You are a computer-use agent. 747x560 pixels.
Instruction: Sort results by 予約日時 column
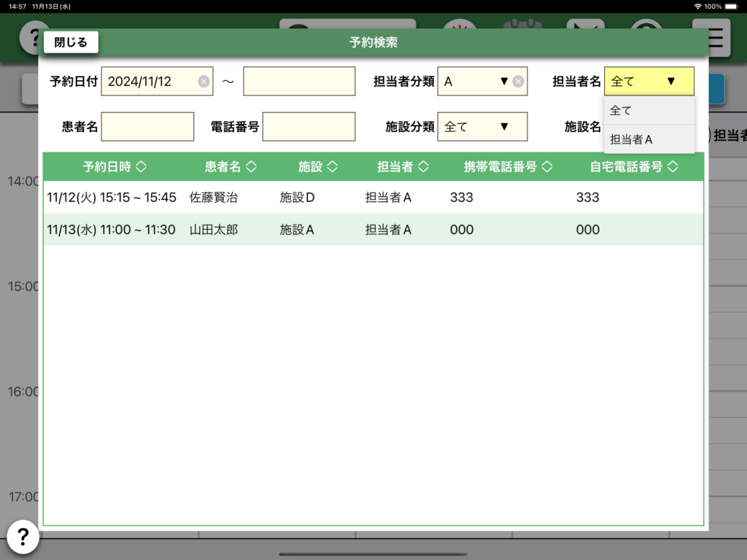115,167
